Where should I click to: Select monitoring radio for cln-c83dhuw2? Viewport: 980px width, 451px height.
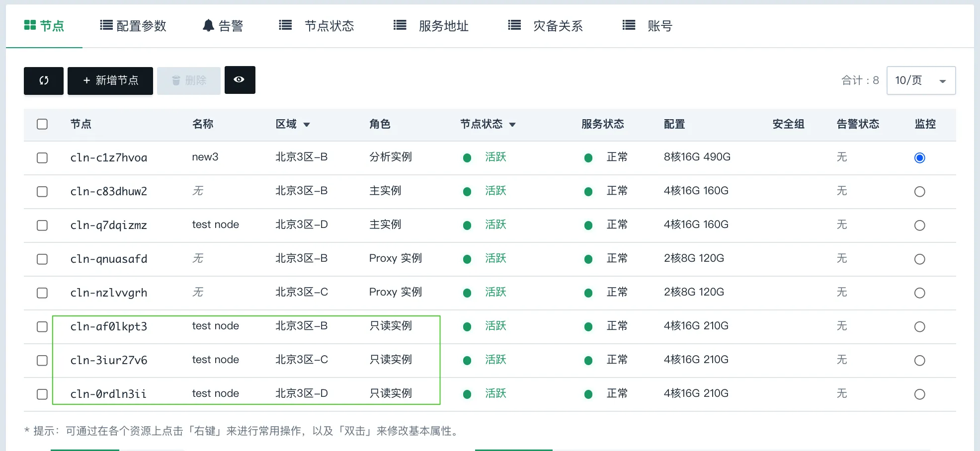pyautogui.click(x=919, y=192)
